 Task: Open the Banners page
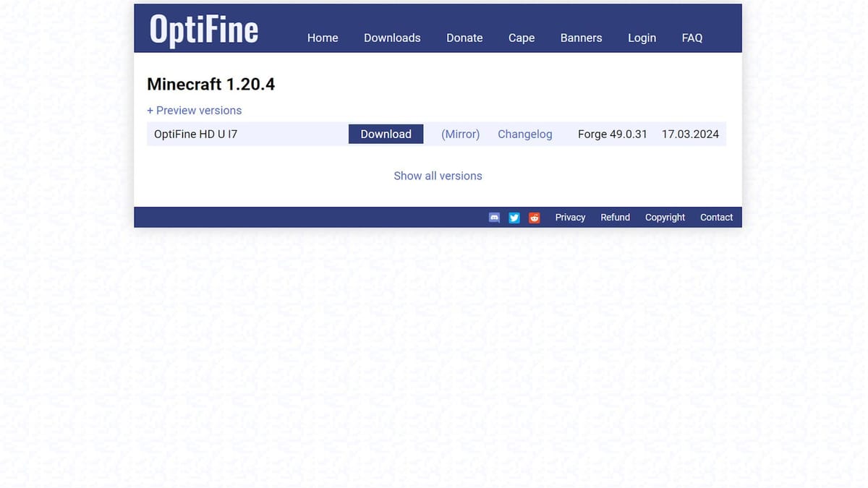(581, 38)
